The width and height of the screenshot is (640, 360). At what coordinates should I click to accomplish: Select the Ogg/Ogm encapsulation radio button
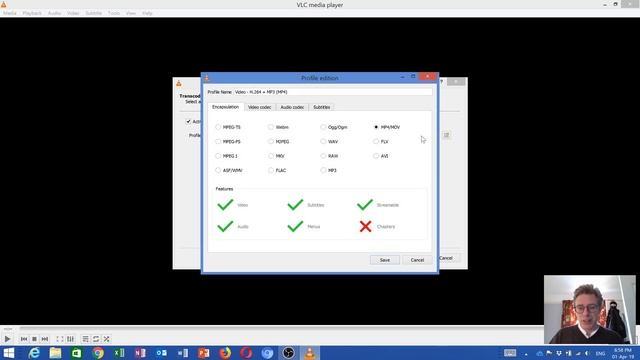(323, 127)
